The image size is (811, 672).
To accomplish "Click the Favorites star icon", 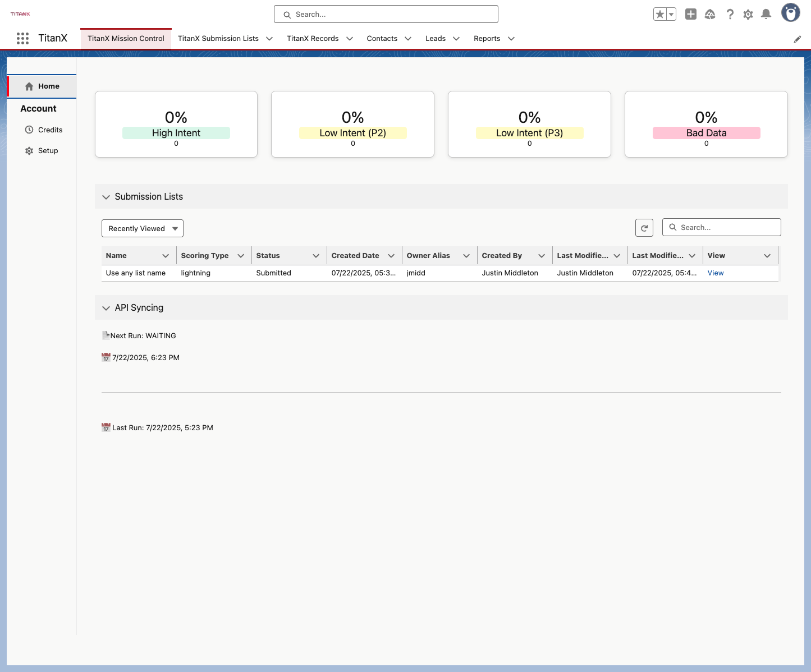I will tap(660, 15).
